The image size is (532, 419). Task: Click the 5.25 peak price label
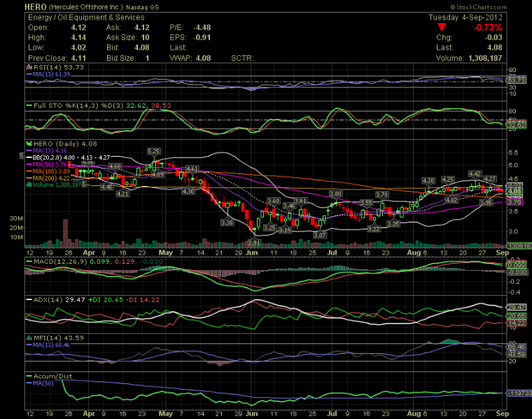[x=154, y=152]
